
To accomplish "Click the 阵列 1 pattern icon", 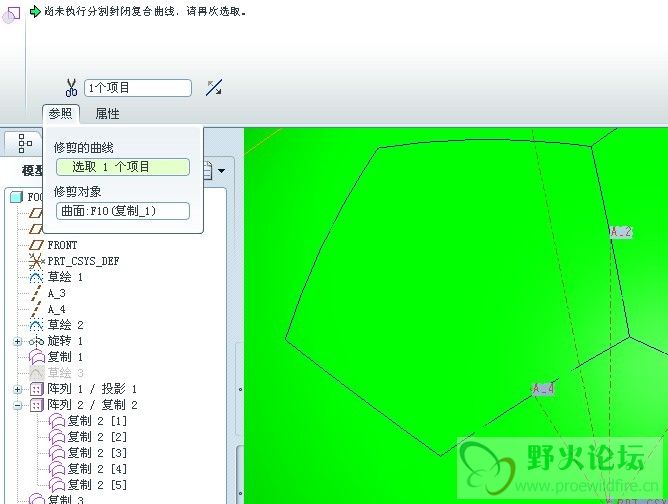I will [37, 389].
